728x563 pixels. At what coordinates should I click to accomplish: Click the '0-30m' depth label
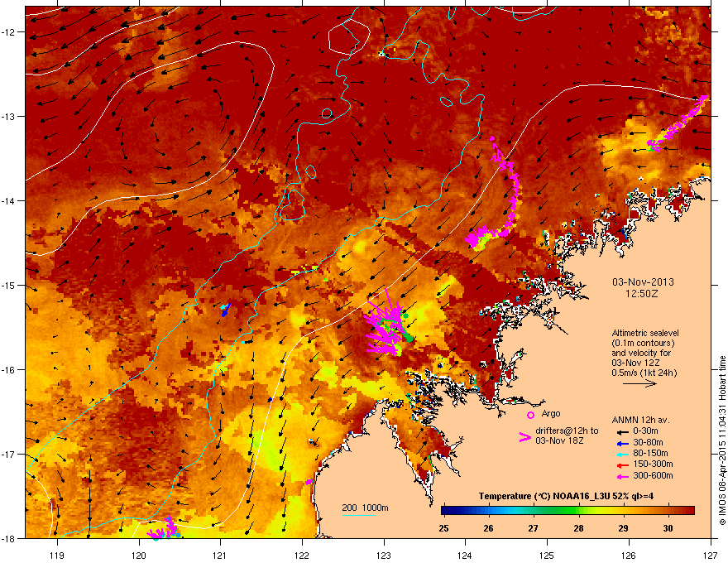pyautogui.click(x=645, y=431)
